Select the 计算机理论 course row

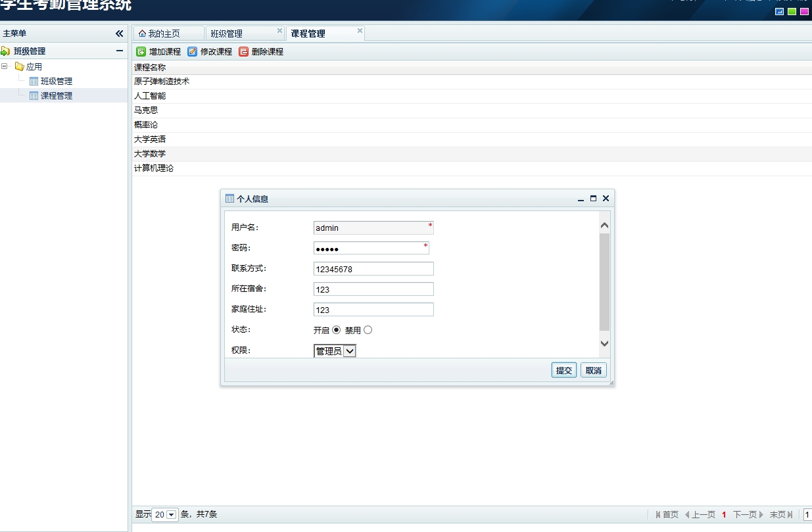point(472,168)
